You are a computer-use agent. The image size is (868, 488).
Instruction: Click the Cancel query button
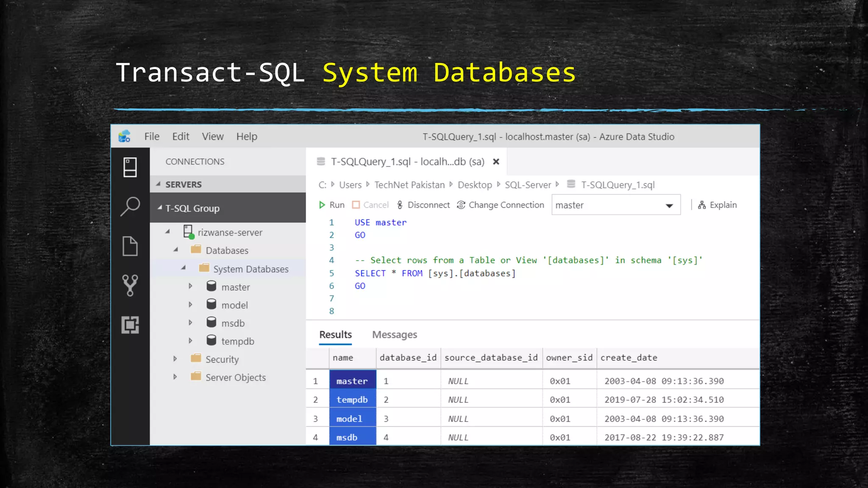pyautogui.click(x=370, y=205)
